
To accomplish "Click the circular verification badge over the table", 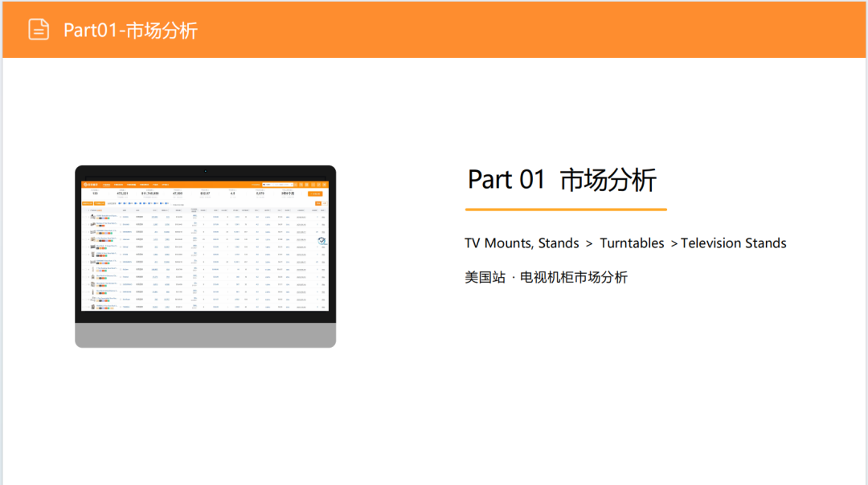I will 321,241.
